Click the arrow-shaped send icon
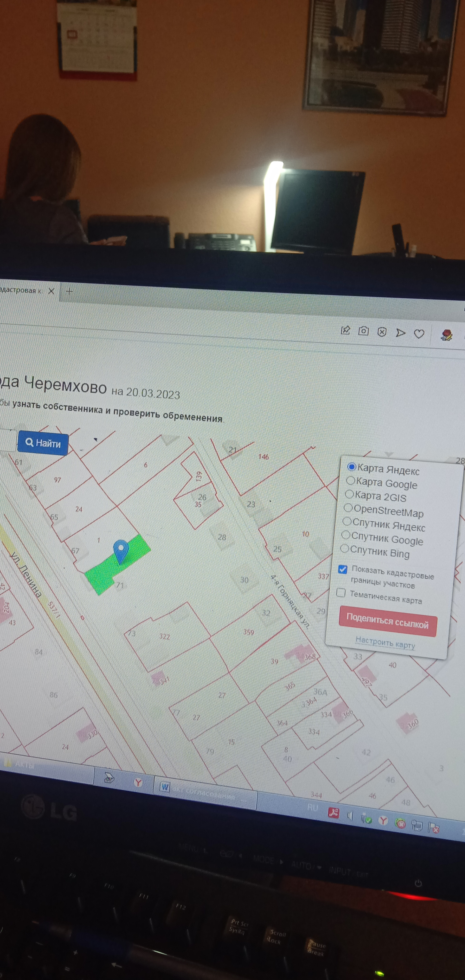Screen dimensions: 465x980 (x=400, y=333)
